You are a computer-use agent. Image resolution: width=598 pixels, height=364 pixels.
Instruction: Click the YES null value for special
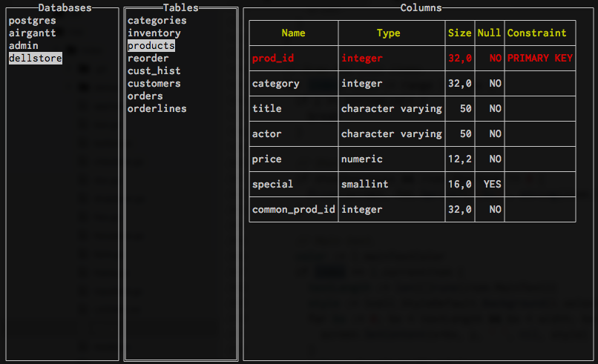pyautogui.click(x=492, y=185)
